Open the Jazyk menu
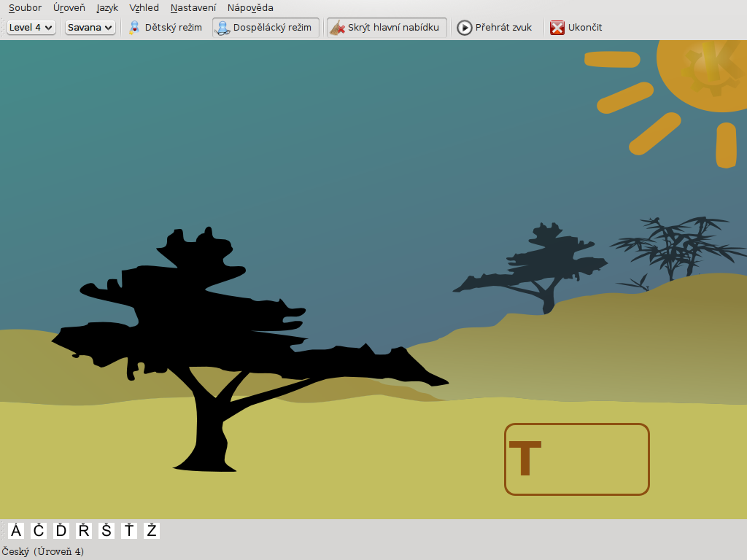Screen dimensions: 747x560 pyautogui.click(x=107, y=7)
